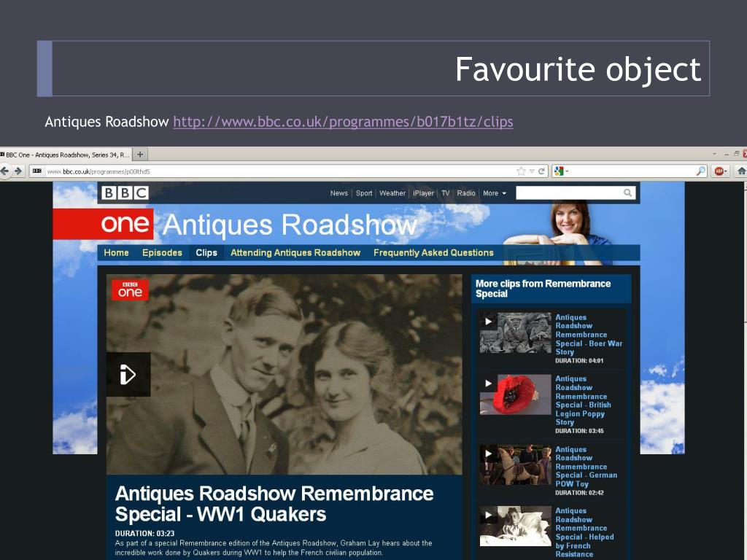Image resolution: width=747 pixels, height=560 pixels.
Task: Reload the page in the address bar
Action: 541,171
